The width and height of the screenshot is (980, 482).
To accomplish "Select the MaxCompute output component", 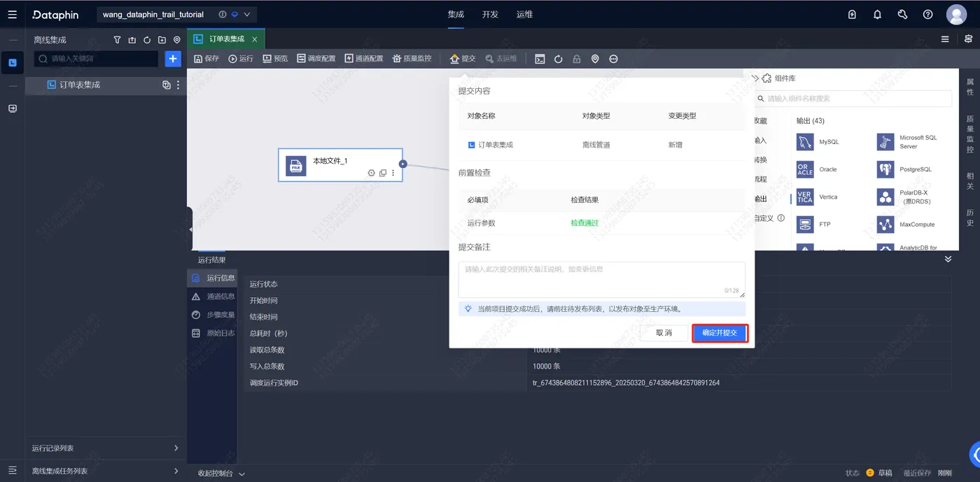I will click(906, 225).
